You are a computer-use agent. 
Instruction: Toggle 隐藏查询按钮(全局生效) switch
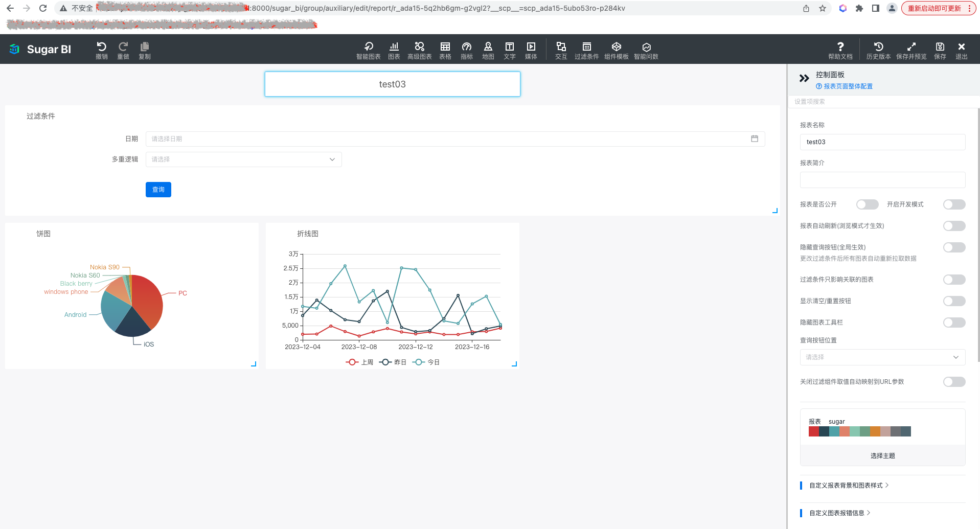954,247
